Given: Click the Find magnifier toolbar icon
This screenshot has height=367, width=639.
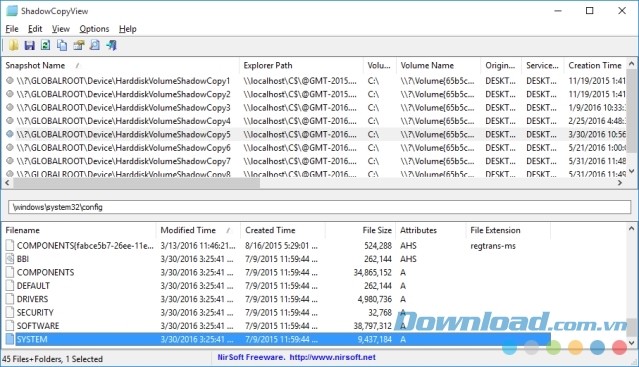Looking at the screenshot, I should coord(95,45).
